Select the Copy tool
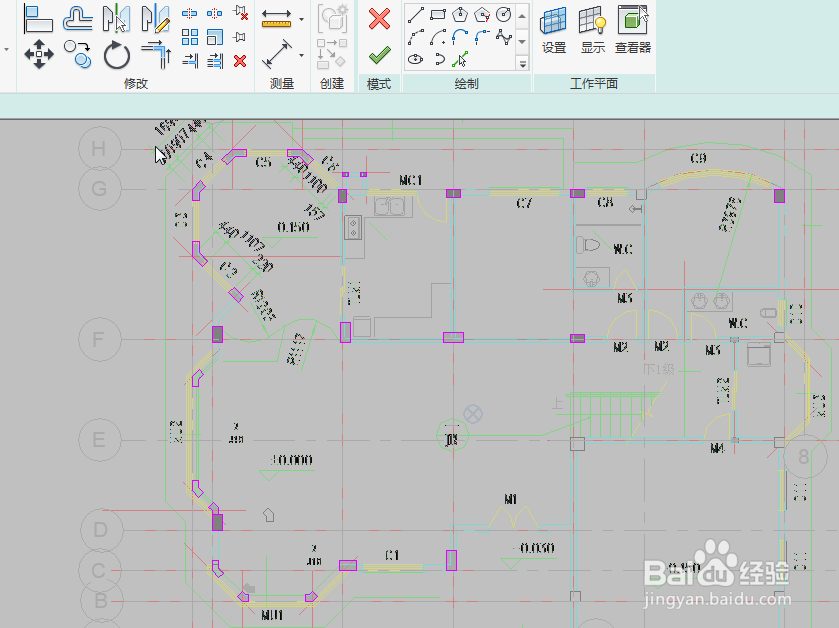The height and width of the screenshot is (628, 839). 78,54
